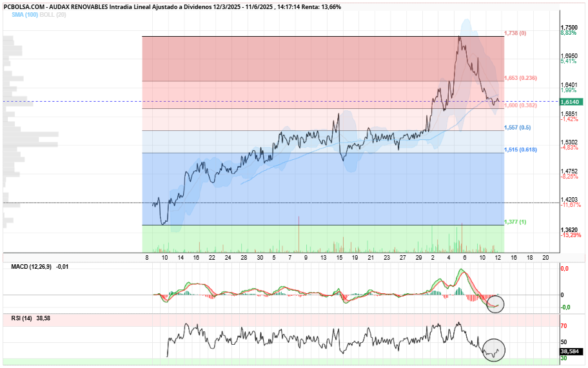Click the circled RSI bottom marker
Screen dimensions: 588x368
(493, 350)
